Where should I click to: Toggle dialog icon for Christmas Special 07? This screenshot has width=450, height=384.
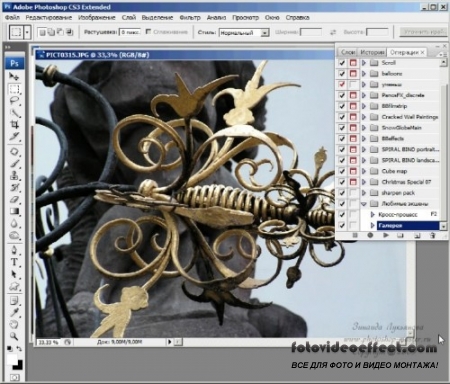click(353, 182)
